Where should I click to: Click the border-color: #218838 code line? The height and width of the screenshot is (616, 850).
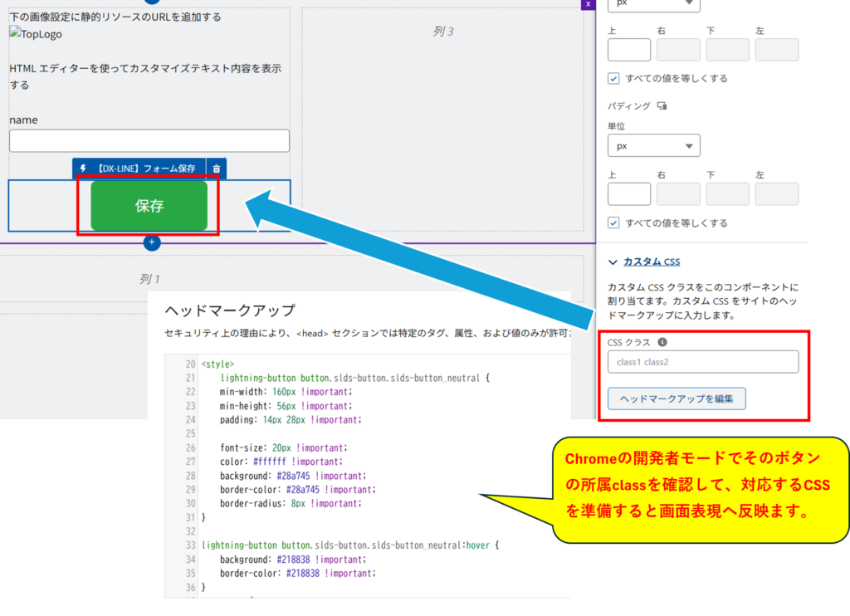click(x=298, y=573)
